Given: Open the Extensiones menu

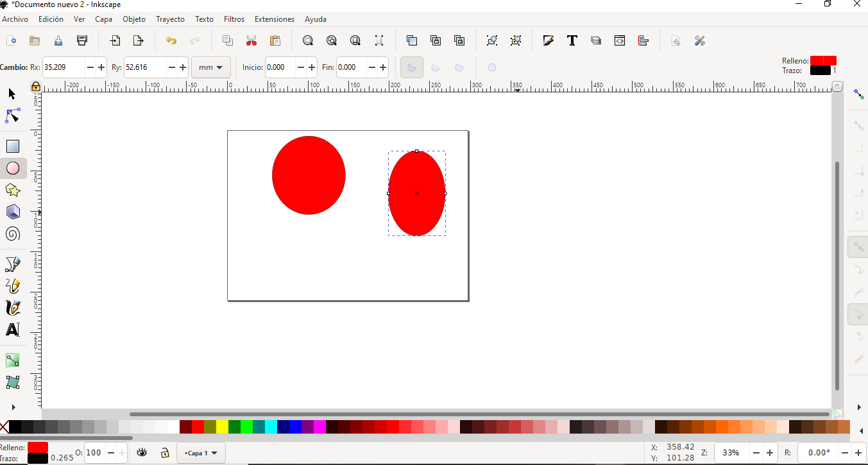Looking at the screenshot, I should click(274, 19).
